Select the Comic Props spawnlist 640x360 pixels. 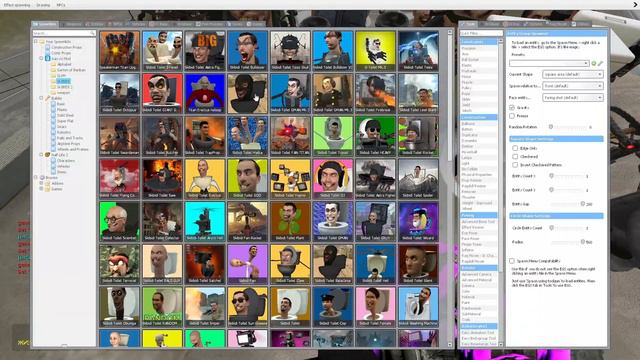coord(61,53)
